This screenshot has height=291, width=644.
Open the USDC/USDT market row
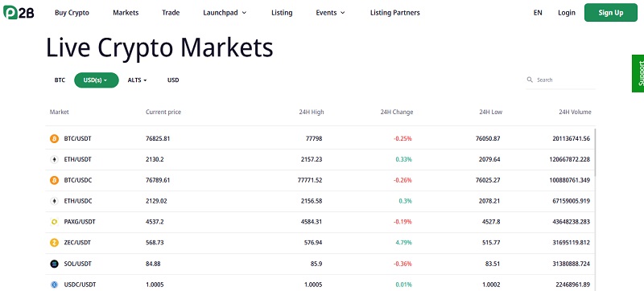point(320,284)
